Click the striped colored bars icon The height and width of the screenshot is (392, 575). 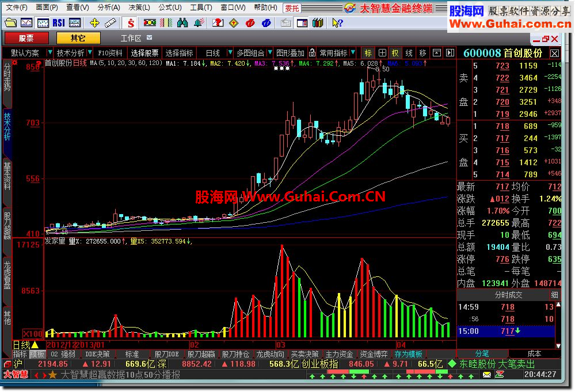click(166, 23)
